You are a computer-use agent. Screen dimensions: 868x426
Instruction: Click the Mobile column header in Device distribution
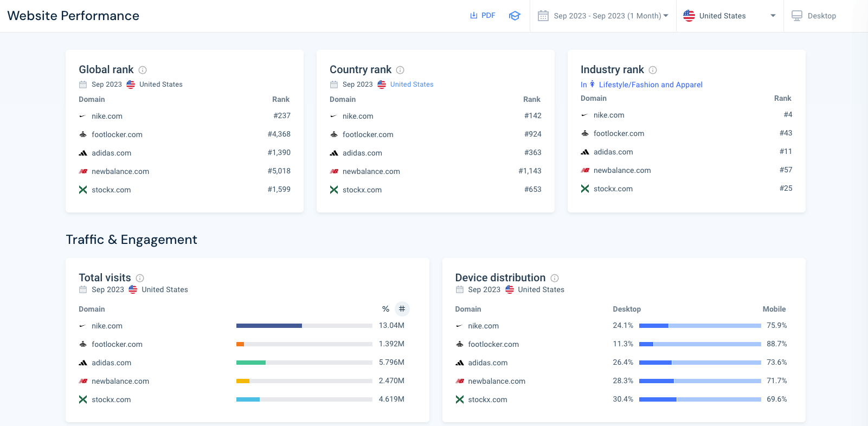coord(774,309)
